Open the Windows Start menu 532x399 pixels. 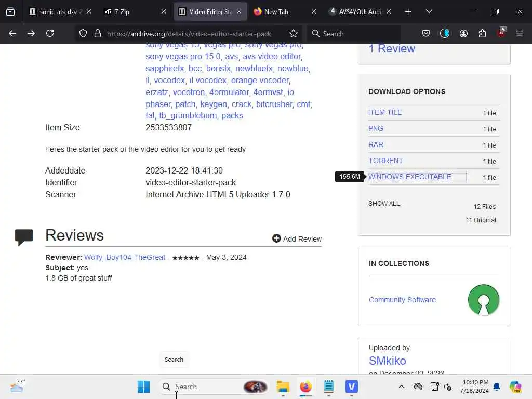143,387
